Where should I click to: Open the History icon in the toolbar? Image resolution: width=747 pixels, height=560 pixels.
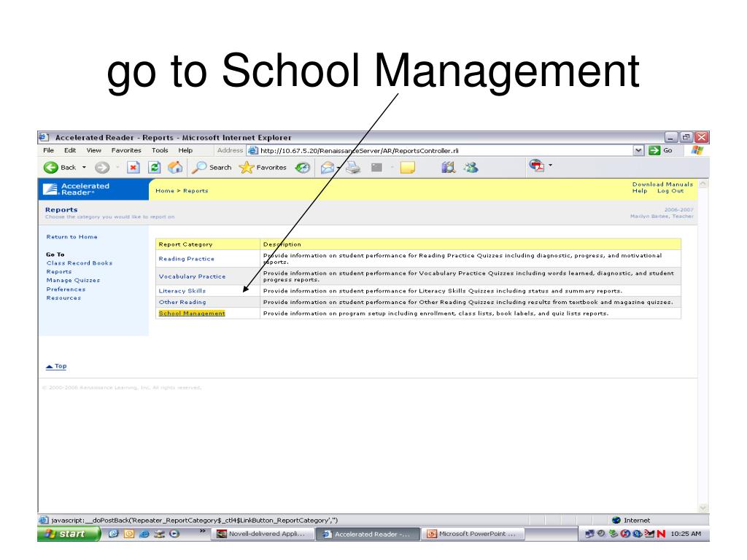click(x=303, y=168)
